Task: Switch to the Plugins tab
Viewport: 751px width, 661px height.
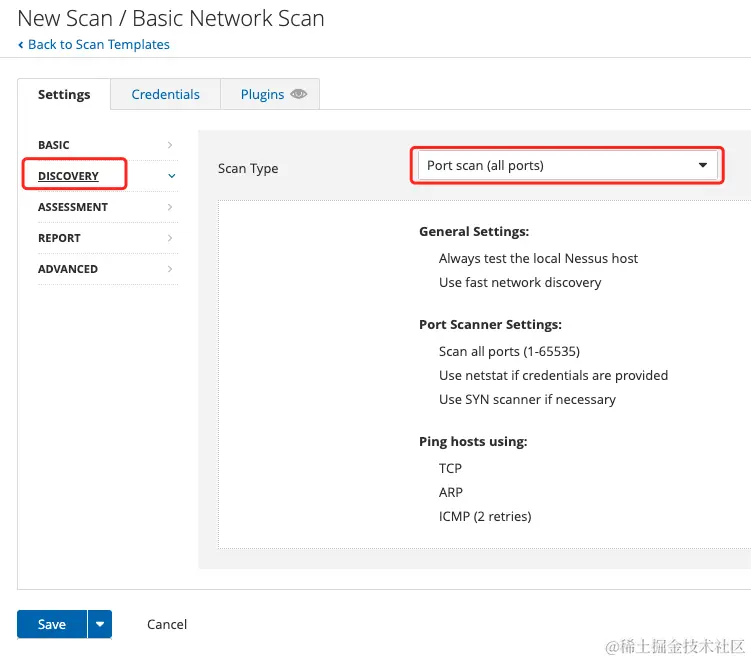Action: pyautogui.click(x=262, y=94)
